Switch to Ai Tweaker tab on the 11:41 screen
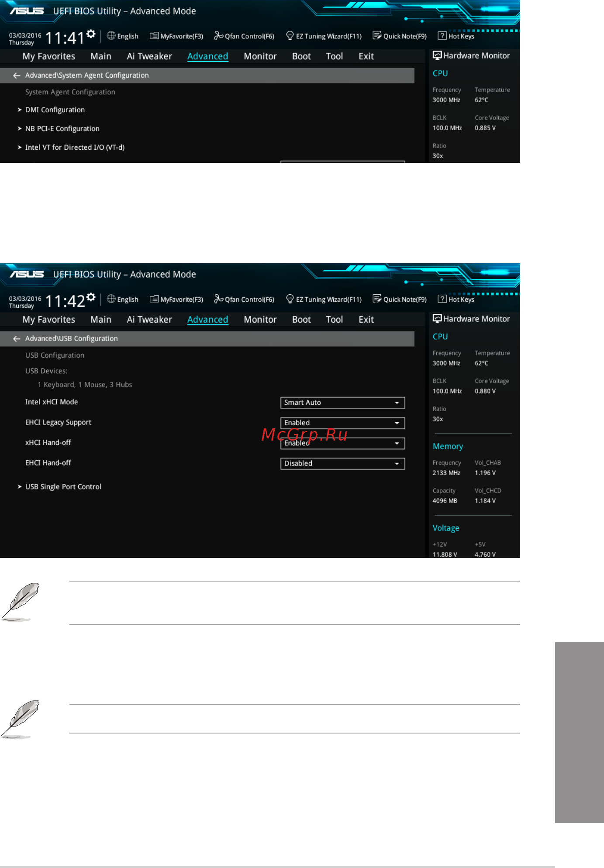 pyautogui.click(x=149, y=56)
